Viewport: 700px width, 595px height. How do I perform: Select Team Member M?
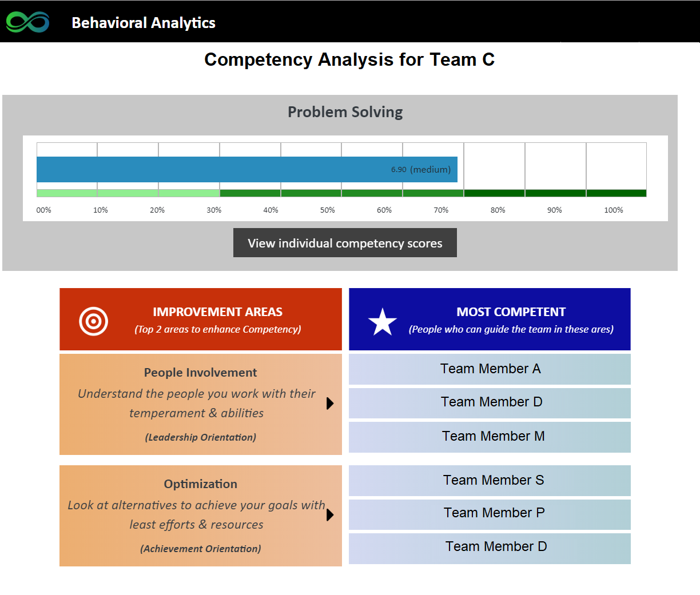pos(490,437)
